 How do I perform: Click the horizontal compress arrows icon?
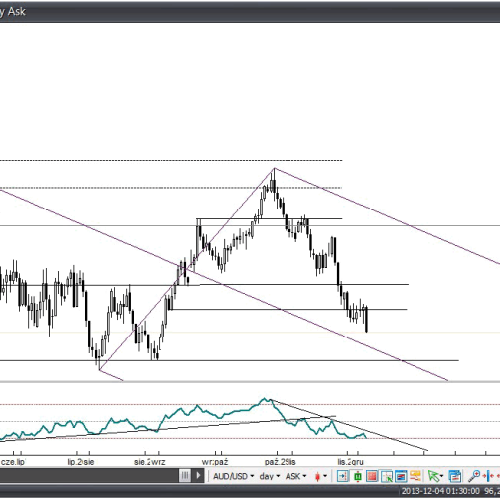click(x=488, y=476)
